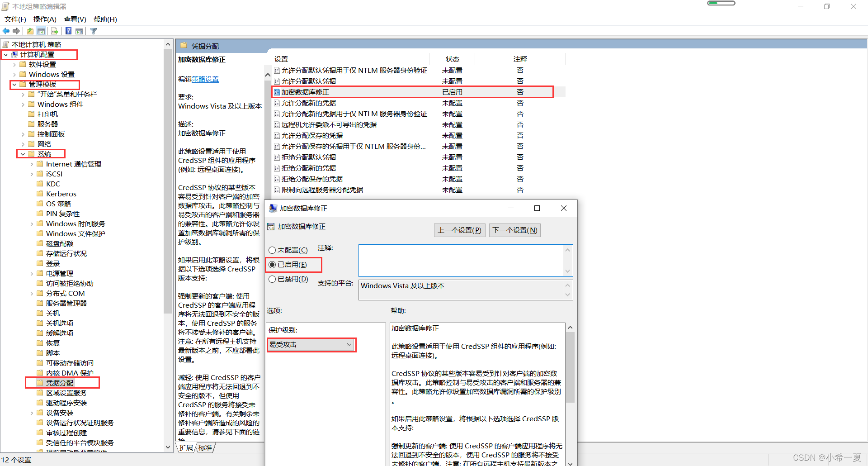The height and width of the screenshot is (466, 868).
Task: Open the 帮助(H) menu
Action: [x=105, y=19]
